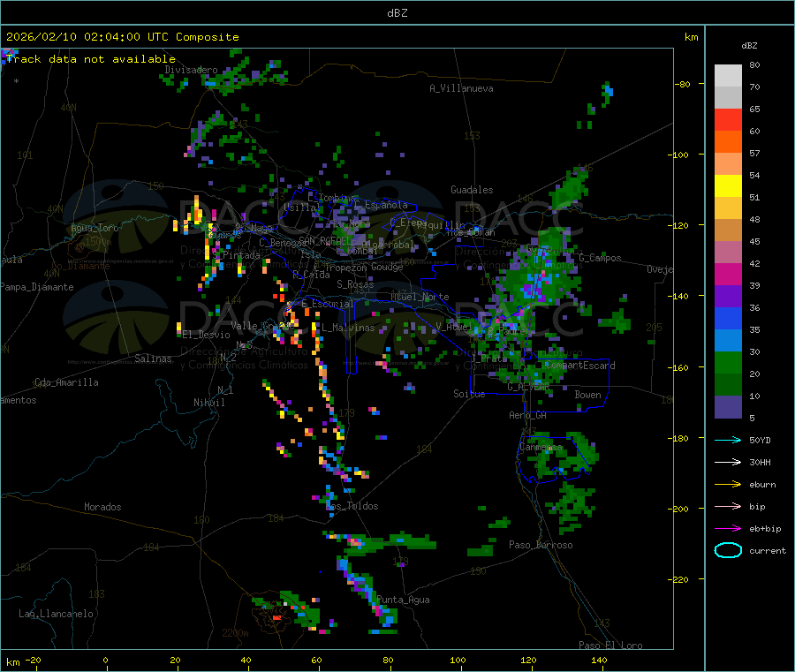
Task: Click the '-20' km tick on the bottom axis
Action: [x=34, y=660]
